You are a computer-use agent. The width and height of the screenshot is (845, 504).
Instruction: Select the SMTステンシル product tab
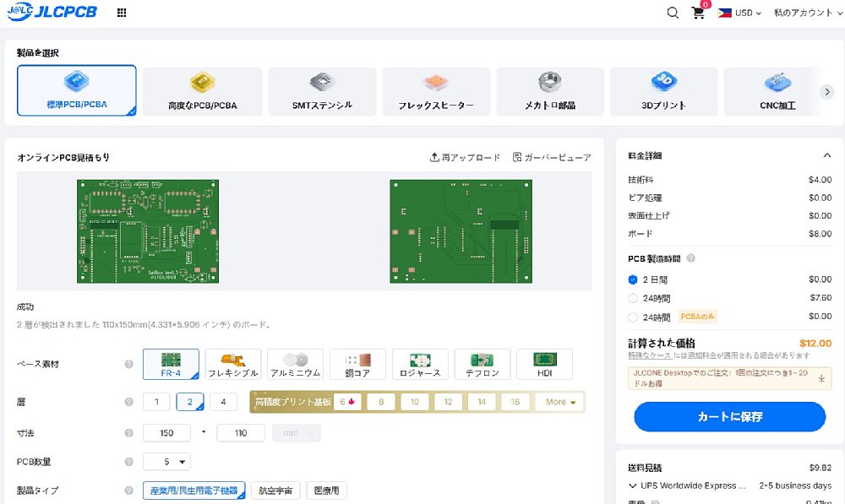[322, 91]
